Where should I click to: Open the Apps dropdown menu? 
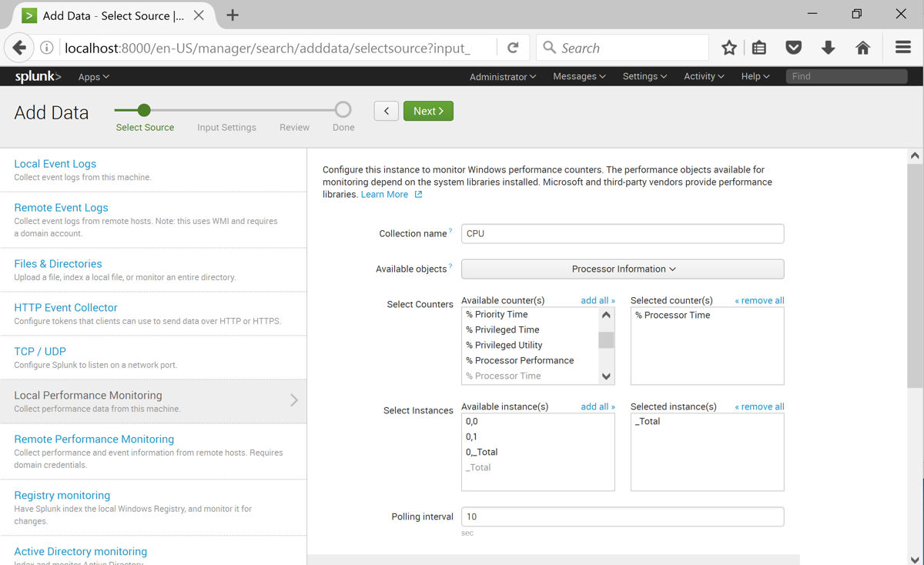(x=93, y=77)
